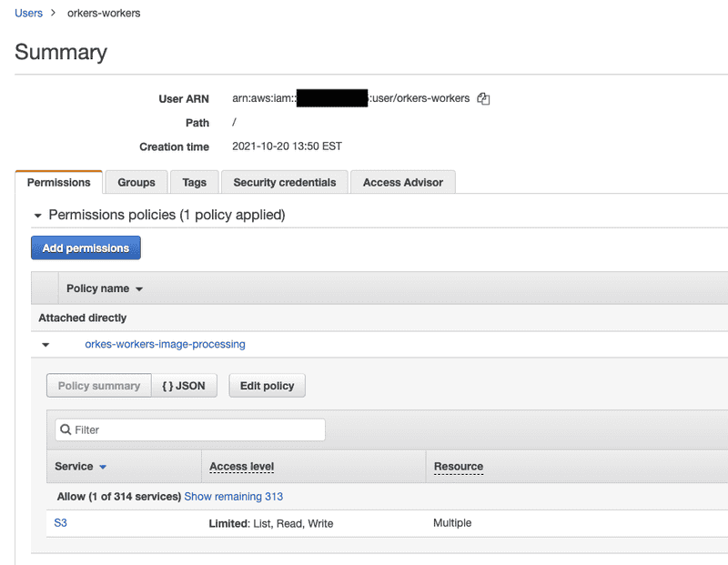
Task: Go to Users breadcrumb link
Action: tap(28, 14)
